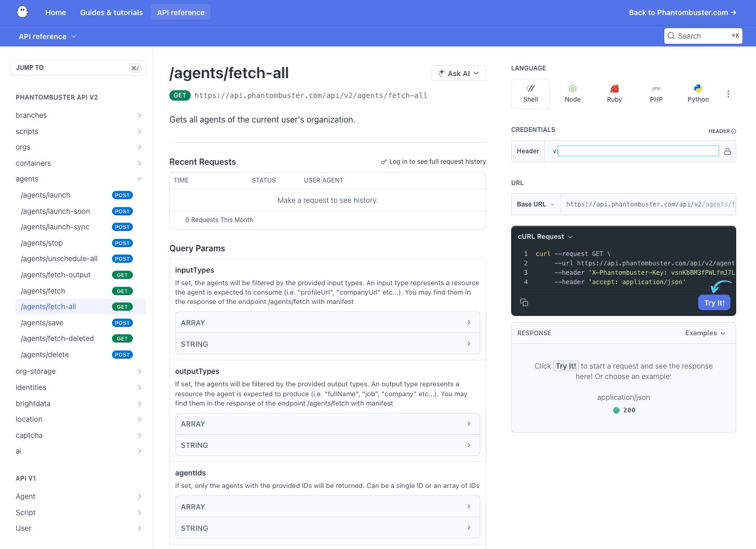This screenshot has height=549, width=756.
Task: Click GET badge next to /agents/fetch-output
Action: [x=122, y=275]
